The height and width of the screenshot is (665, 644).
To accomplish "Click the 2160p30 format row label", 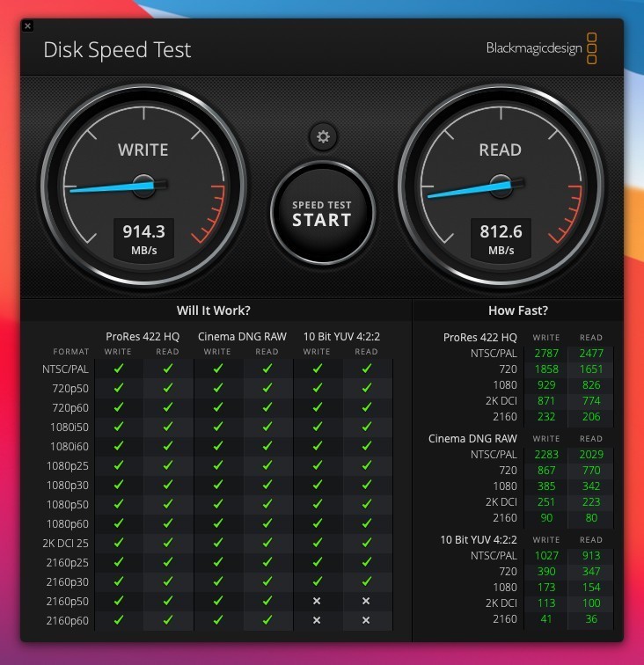I will click(69, 581).
